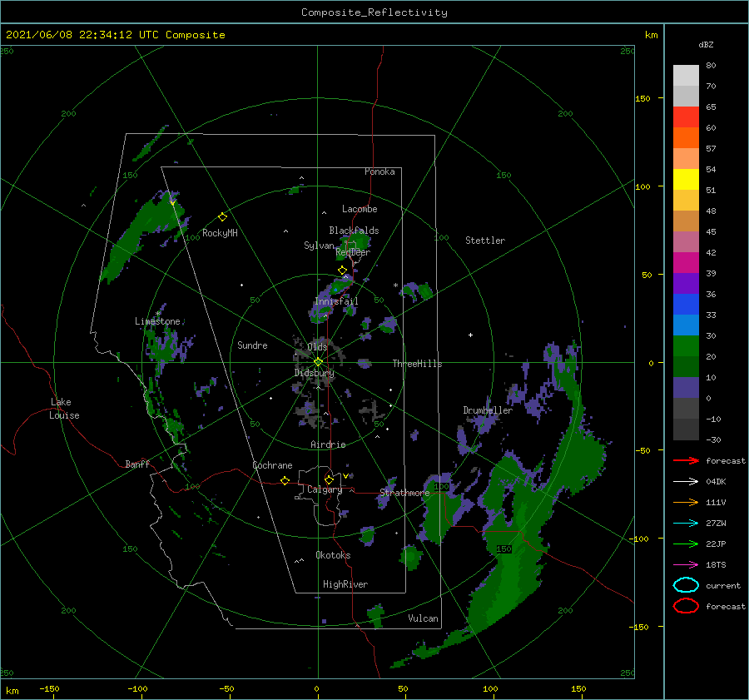Click the Lake Louise label
Screen dimensions: 749x700
tap(64, 409)
